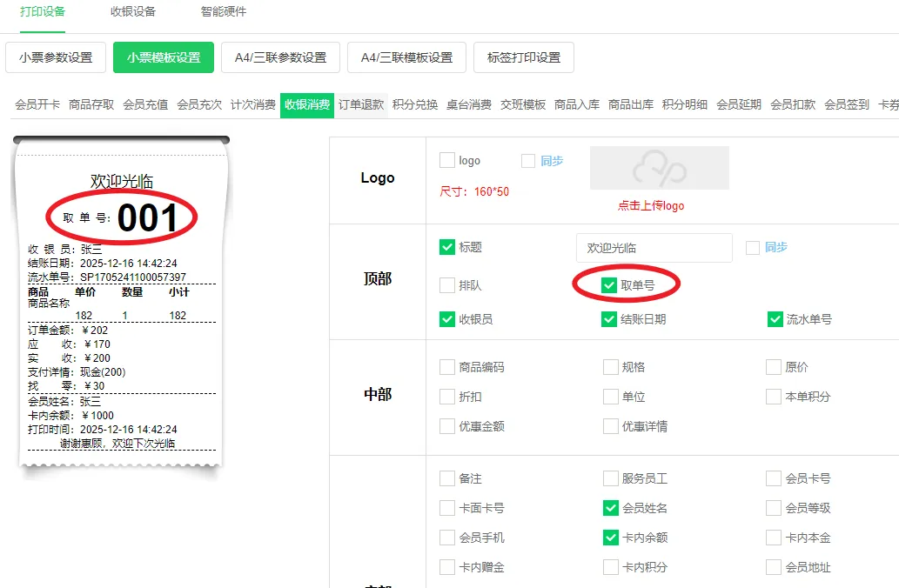
Task: Uncheck the 收银员 checkbox
Action: (447, 319)
